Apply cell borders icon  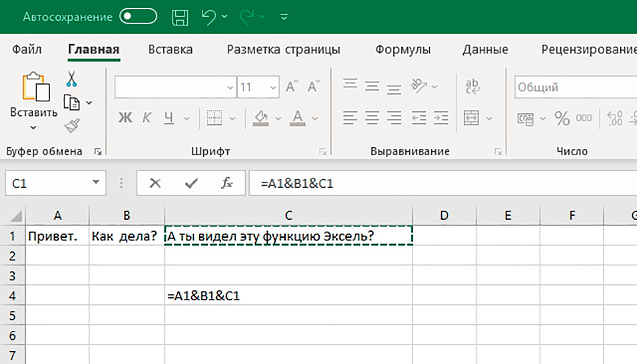pyautogui.click(x=214, y=118)
